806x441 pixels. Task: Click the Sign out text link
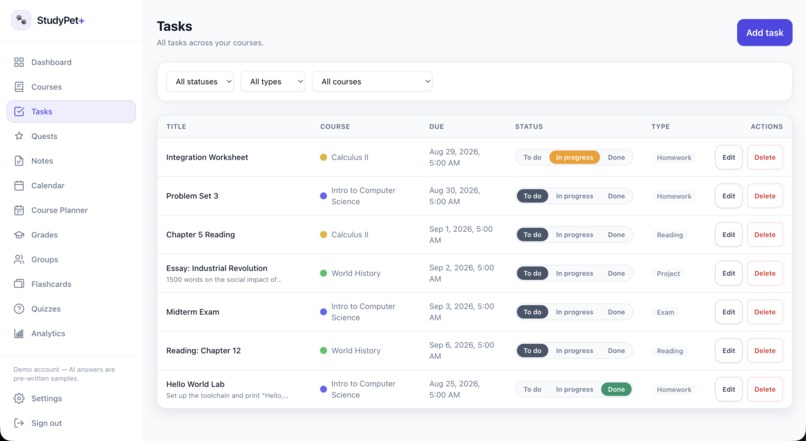(x=46, y=423)
